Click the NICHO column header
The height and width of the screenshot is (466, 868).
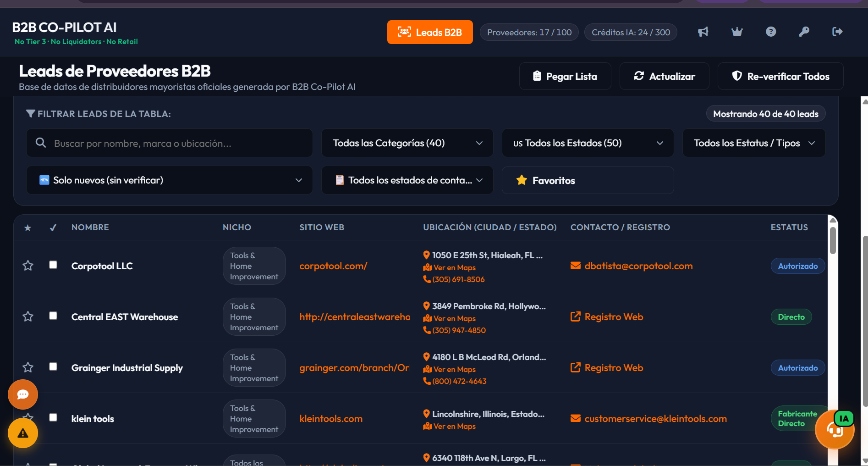237,227
